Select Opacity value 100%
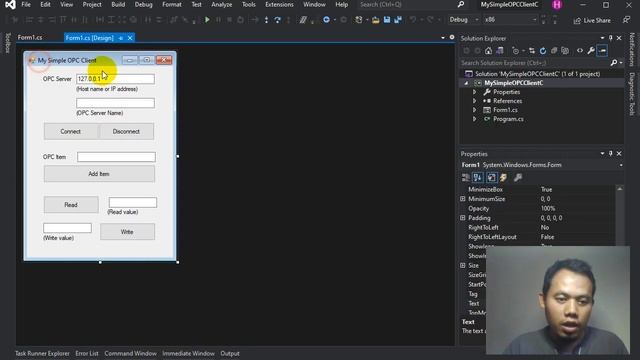The width and height of the screenshot is (640, 360). point(548,209)
